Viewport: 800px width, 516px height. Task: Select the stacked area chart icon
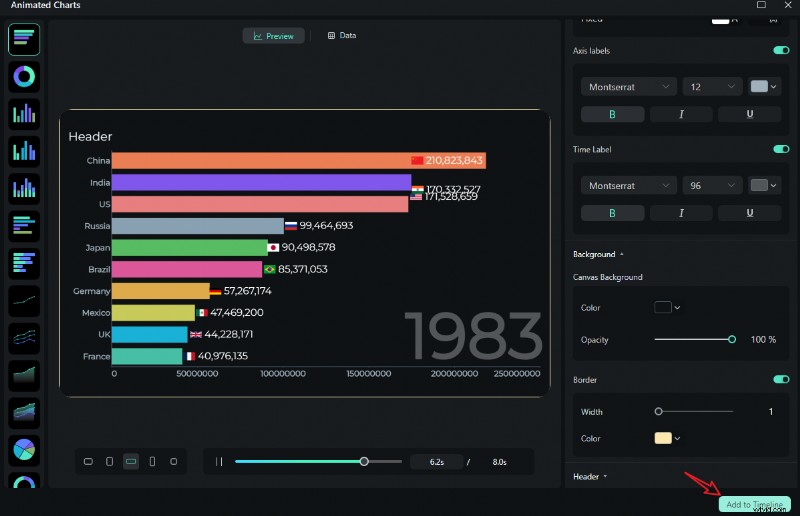tap(24, 412)
